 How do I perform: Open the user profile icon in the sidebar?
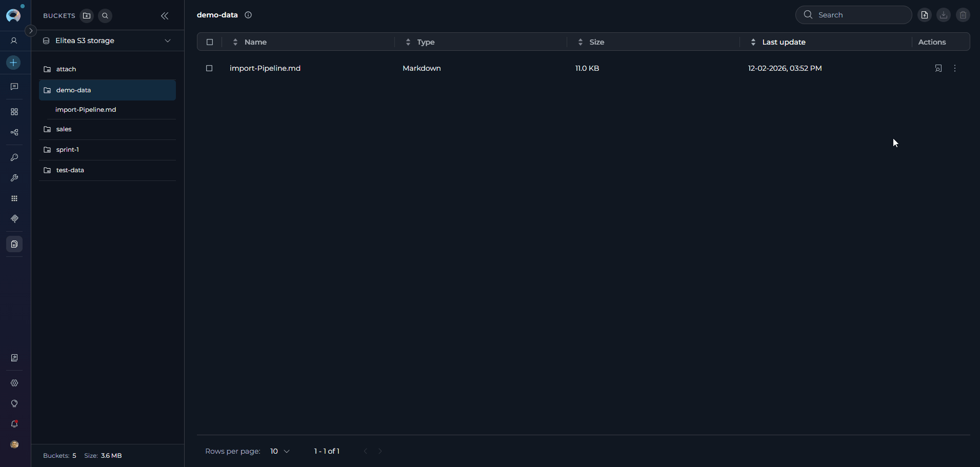click(14, 40)
